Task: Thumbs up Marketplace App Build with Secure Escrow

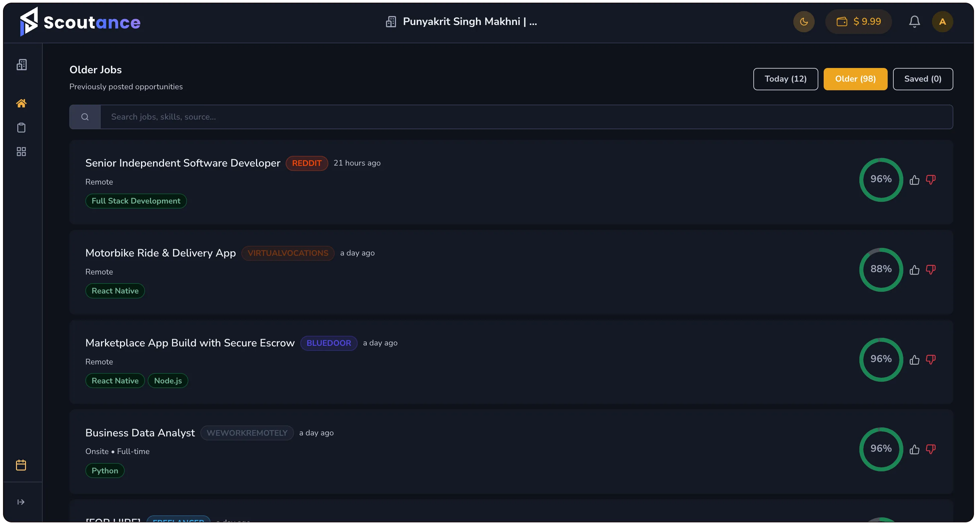Action: point(914,359)
